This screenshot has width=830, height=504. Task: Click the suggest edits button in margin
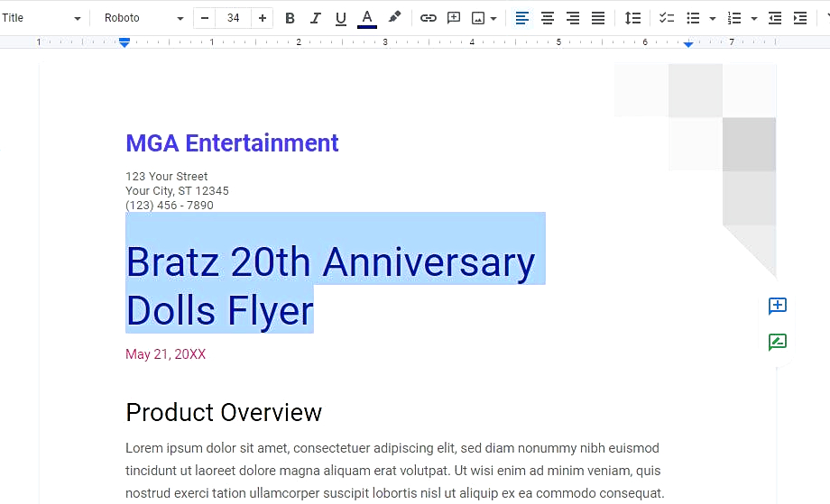(x=777, y=342)
